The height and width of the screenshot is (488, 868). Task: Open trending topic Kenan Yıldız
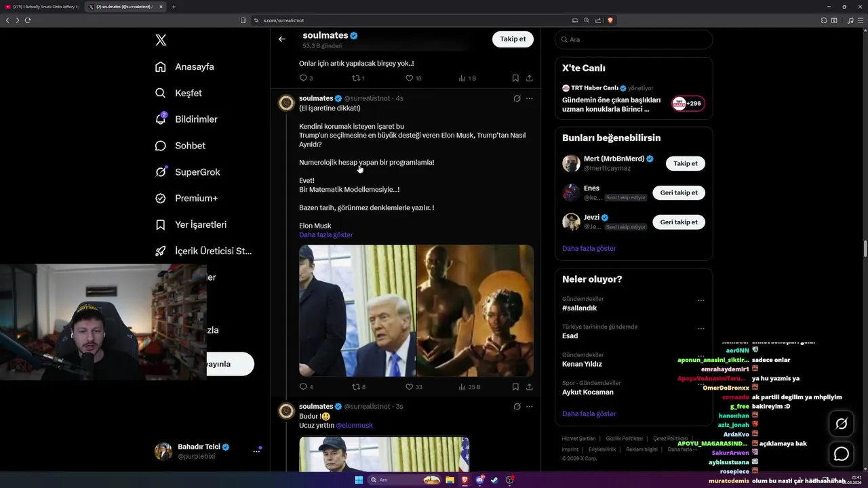coord(582,364)
